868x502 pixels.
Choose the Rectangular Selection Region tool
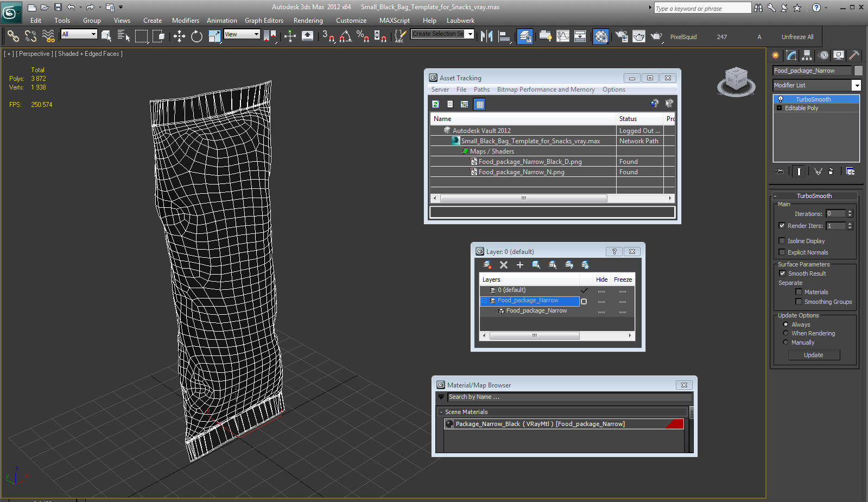click(141, 36)
